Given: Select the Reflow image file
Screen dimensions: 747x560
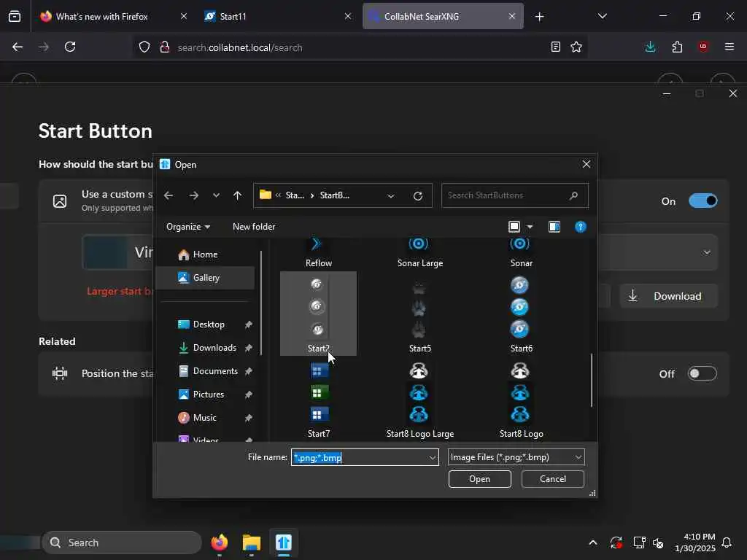Looking at the screenshot, I should coord(318,253).
